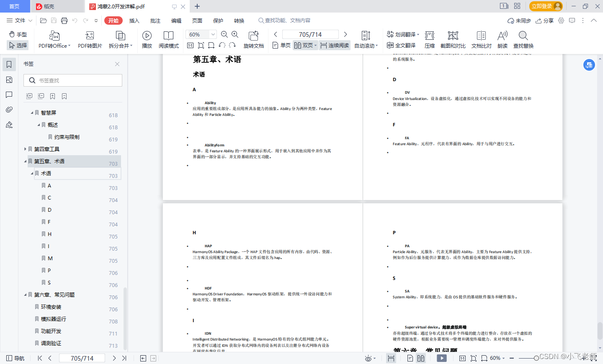This screenshot has width=603, height=364.
Task: Open the 保护 ribbon tab
Action: (x=218, y=21)
